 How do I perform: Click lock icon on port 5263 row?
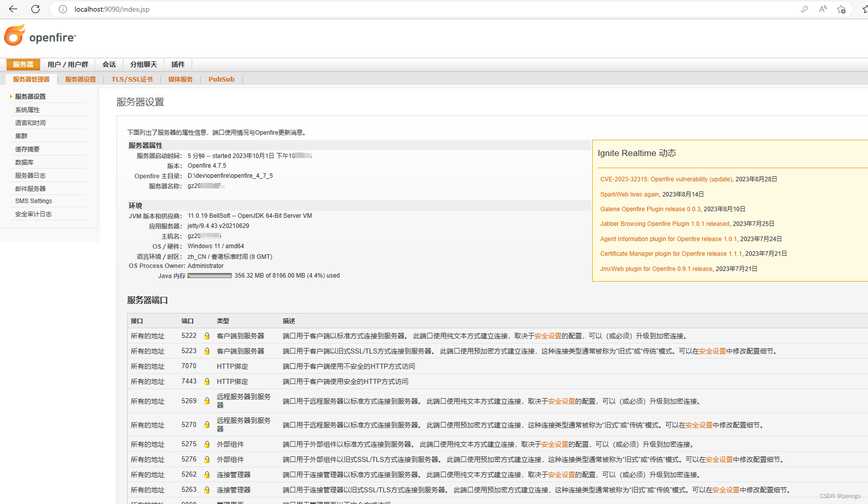click(x=207, y=490)
